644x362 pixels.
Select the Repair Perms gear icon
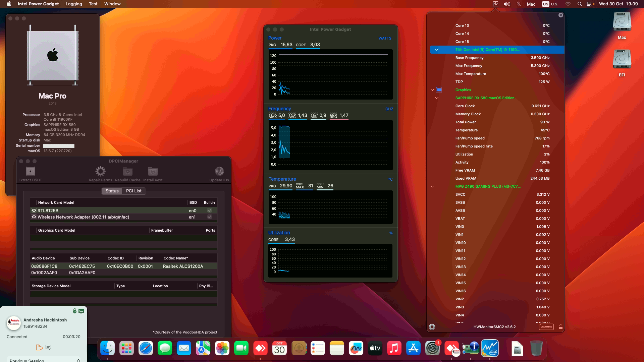click(x=100, y=171)
